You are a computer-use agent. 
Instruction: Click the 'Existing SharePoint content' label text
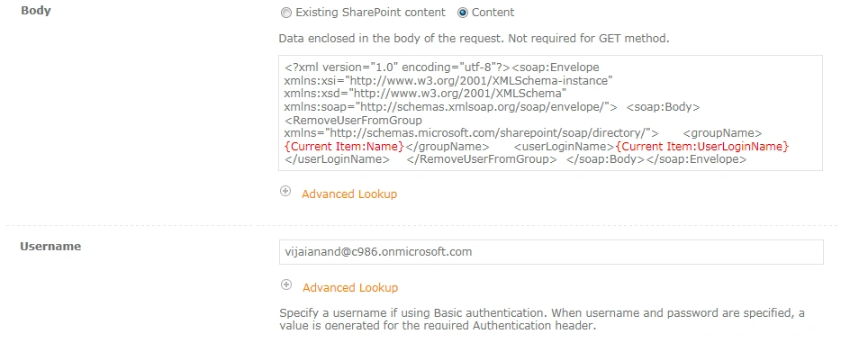pyautogui.click(x=370, y=13)
